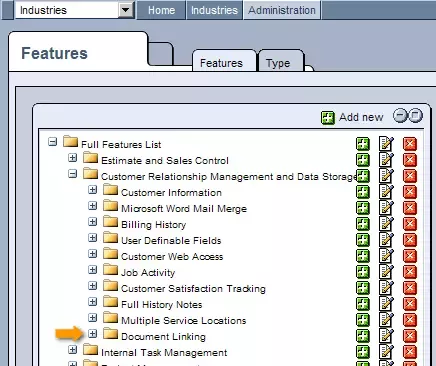Screen dimensions: 436x366
Task: Delete the Job Activity entry
Action: pos(410,272)
